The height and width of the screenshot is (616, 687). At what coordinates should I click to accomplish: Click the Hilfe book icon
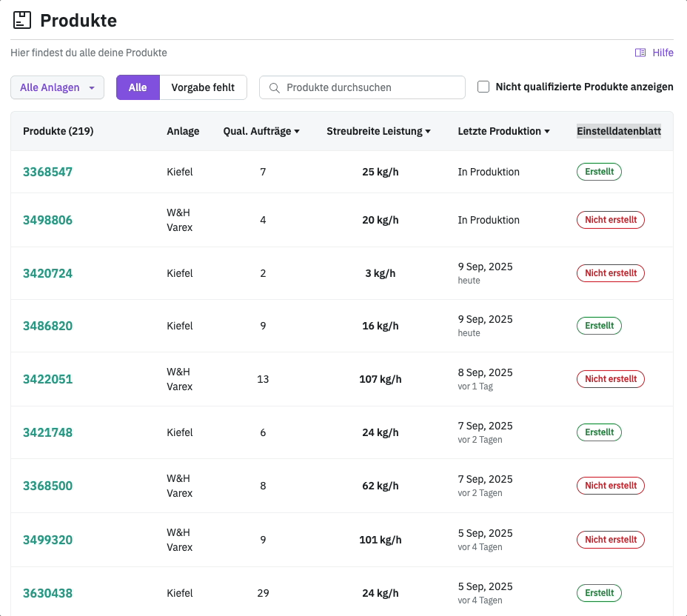click(x=640, y=53)
